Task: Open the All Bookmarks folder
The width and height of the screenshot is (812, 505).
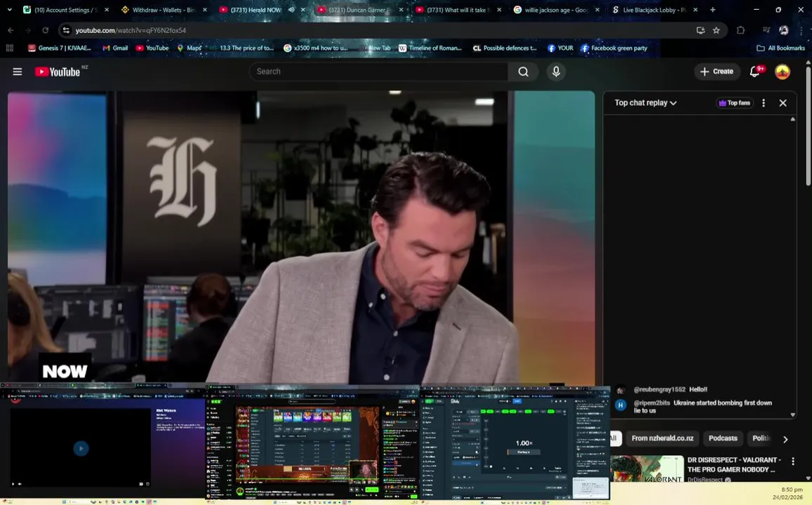Action: pyautogui.click(x=781, y=48)
